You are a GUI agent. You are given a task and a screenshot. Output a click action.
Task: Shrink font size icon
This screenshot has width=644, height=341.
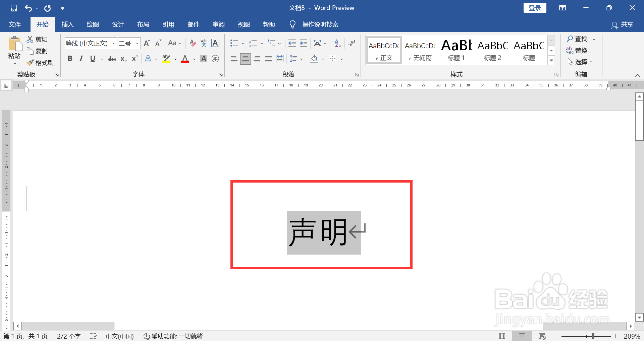coord(158,43)
